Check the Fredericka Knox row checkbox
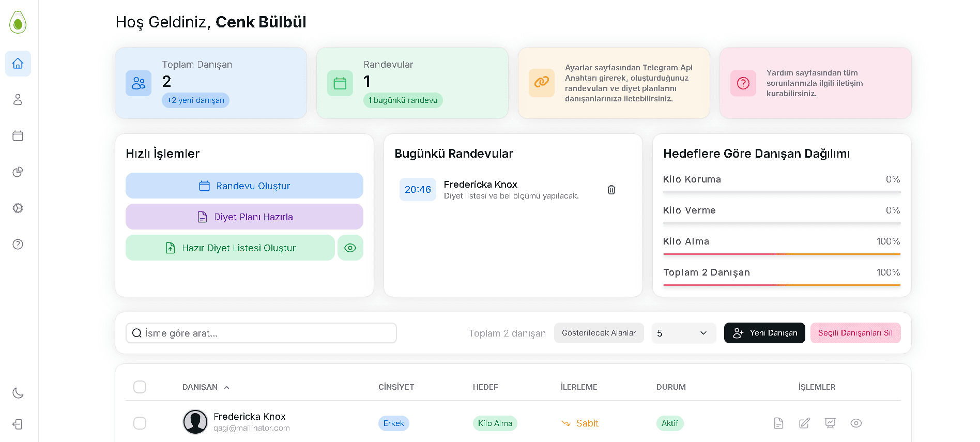This screenshot has width=980, height=442. click(140, 423)
